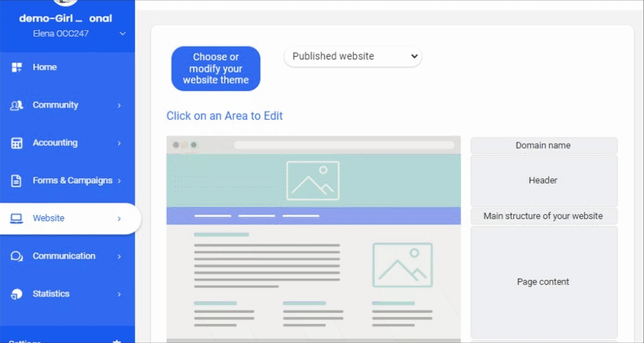Image resolution: width=644 pixels, height=343 pixels.
Task: Click the Community people icon
Action: click(x=17, y=106)
